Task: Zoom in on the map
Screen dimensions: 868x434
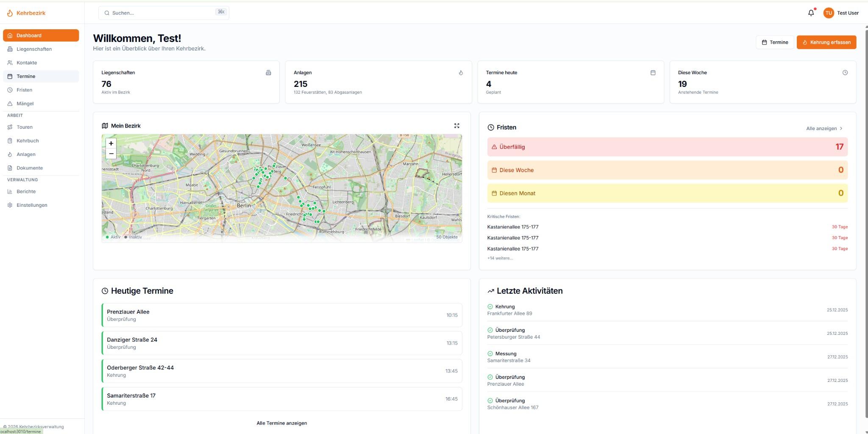Action: (x=111, y=143)
